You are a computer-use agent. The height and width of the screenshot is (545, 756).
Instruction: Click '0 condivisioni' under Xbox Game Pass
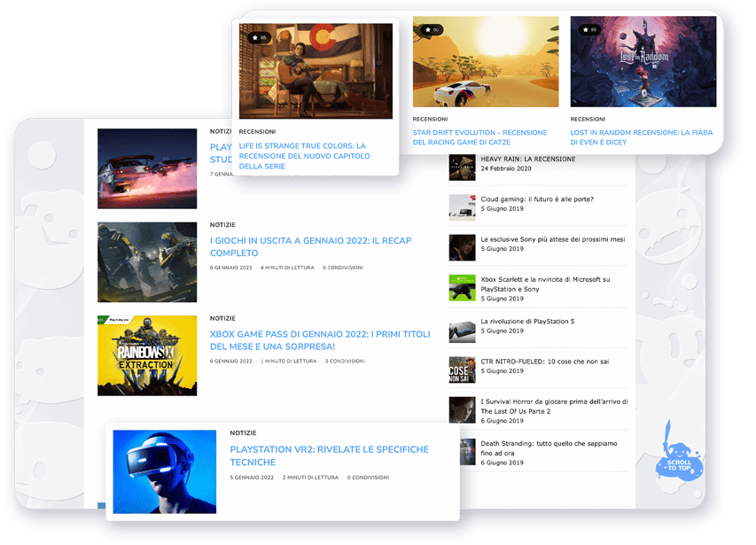click(x=346, y=361)
